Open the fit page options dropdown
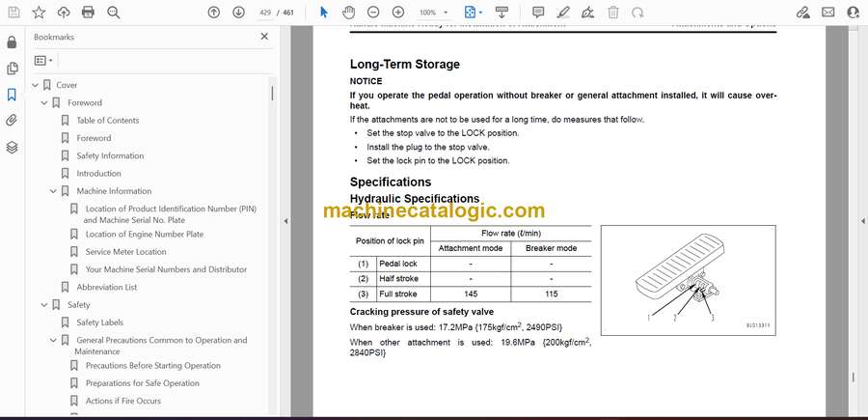Viewport: 868px width, 420px height. [473, 13]
